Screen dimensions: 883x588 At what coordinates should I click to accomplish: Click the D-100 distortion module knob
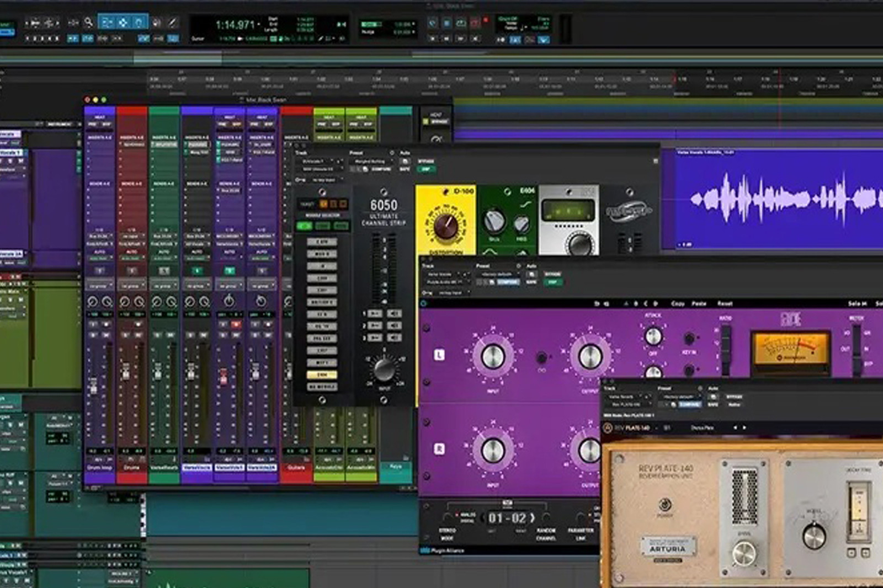(x=445, y=225)
